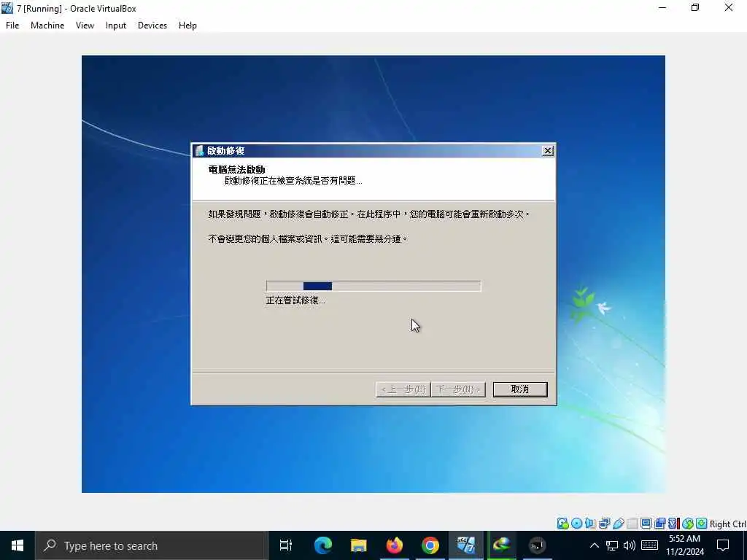This screenshot has width=747, height=560.
Task: Launch Firefox from the taskbar
Action: [x=395, y=545]
